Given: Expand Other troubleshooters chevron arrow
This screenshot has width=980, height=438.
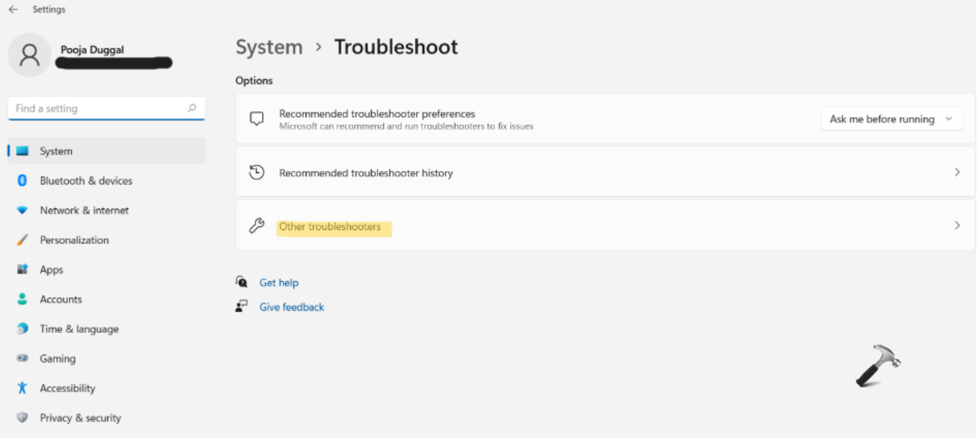Looking at the screenshot, I should coord(957,226).
